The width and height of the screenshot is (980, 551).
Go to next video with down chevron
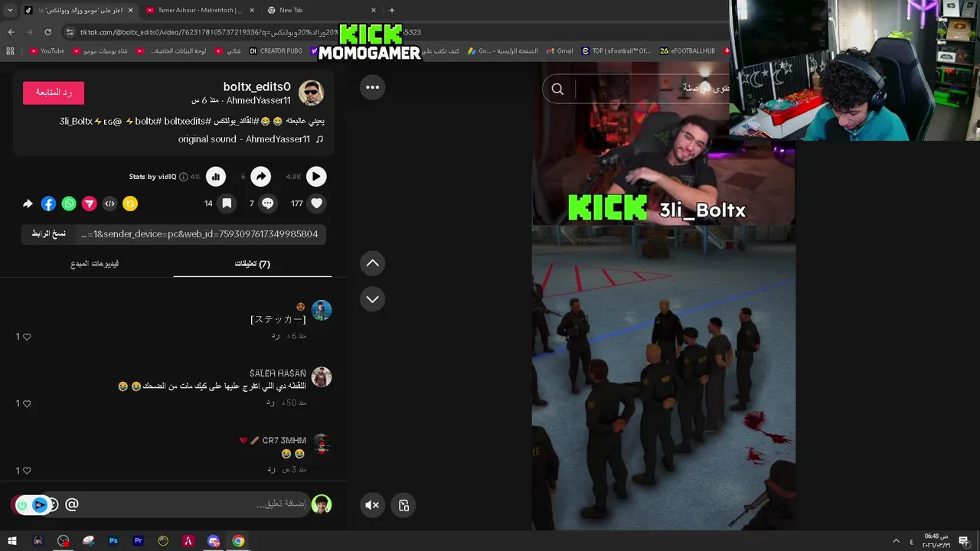372,299
